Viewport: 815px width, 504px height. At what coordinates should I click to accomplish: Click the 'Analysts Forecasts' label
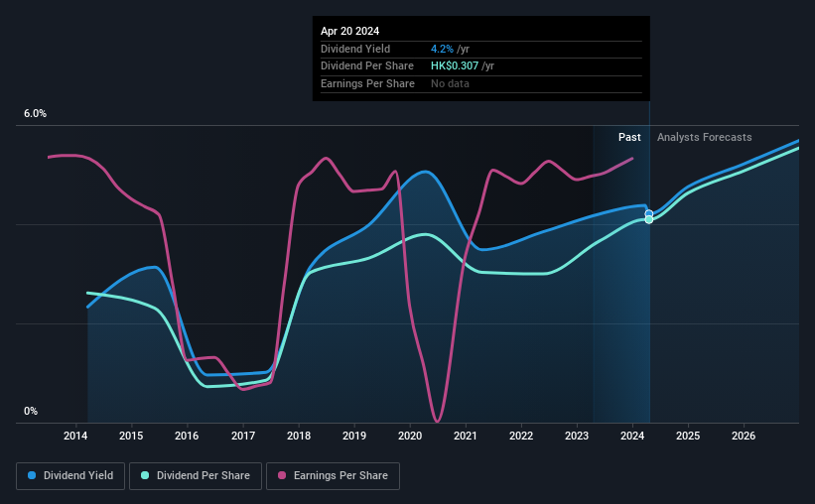[704, 137]
